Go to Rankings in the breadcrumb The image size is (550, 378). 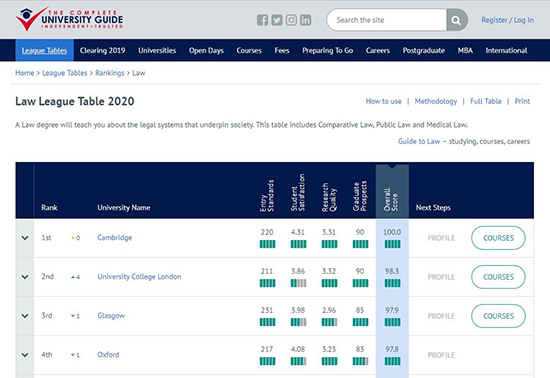pos(110,73)
